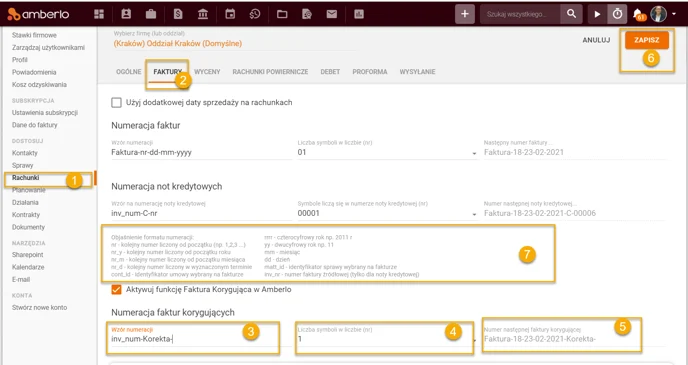
Task: Click the Amberlo logo
Action: 38,14
